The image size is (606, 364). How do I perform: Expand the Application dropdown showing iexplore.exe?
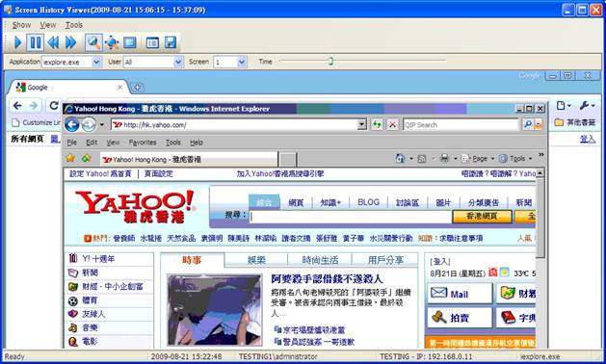96,62
